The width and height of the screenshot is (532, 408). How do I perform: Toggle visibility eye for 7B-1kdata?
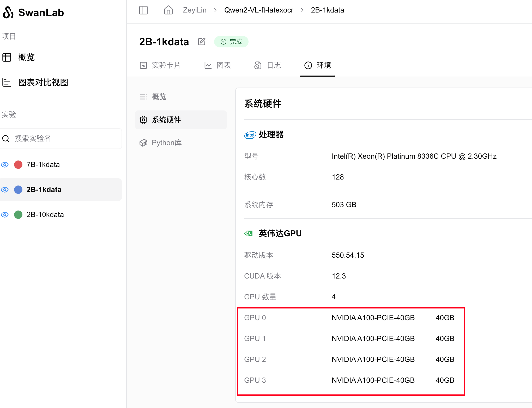(5, 164)
